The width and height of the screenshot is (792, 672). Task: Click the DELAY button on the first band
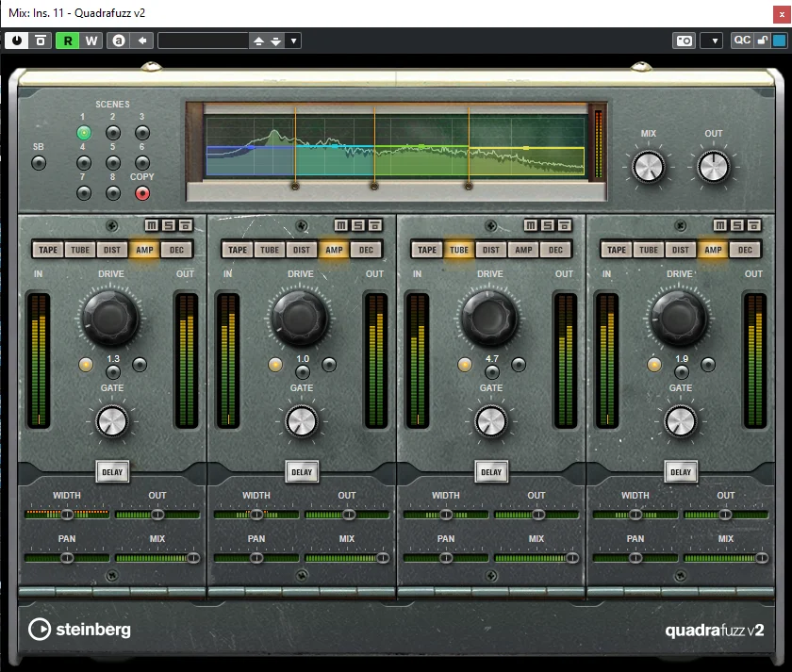tap(112, 472)
